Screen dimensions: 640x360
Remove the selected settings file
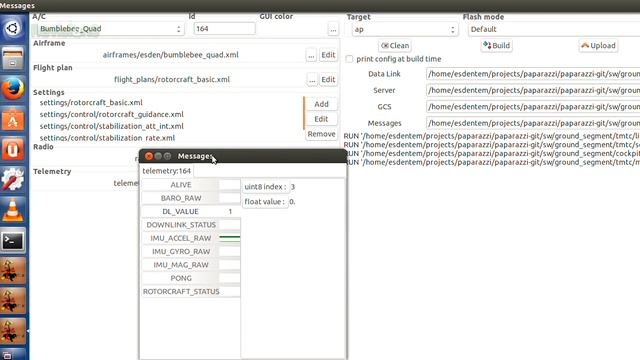tap(321, 134)
